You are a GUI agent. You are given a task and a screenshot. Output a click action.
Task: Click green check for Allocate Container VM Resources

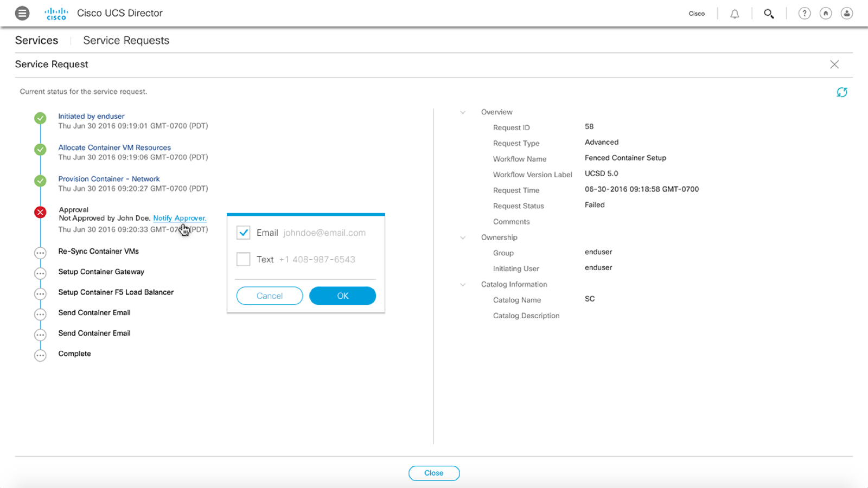(x=40, y=150)
